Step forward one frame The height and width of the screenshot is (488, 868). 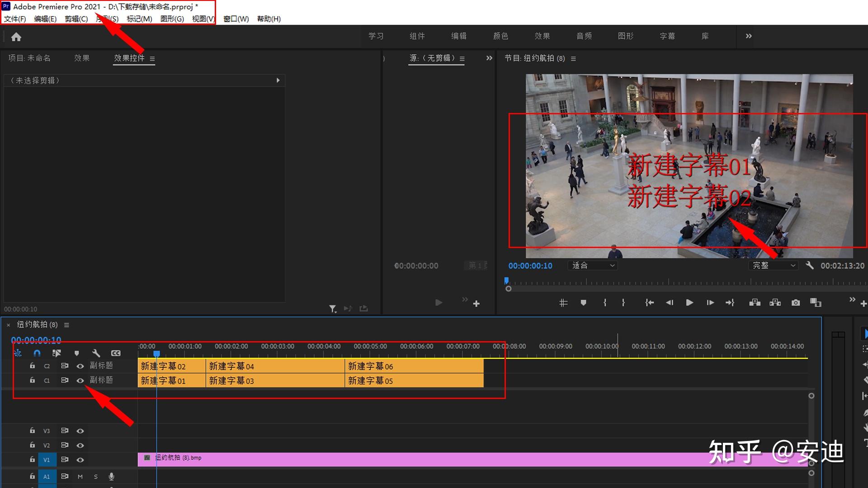click(x=710, y=303)
